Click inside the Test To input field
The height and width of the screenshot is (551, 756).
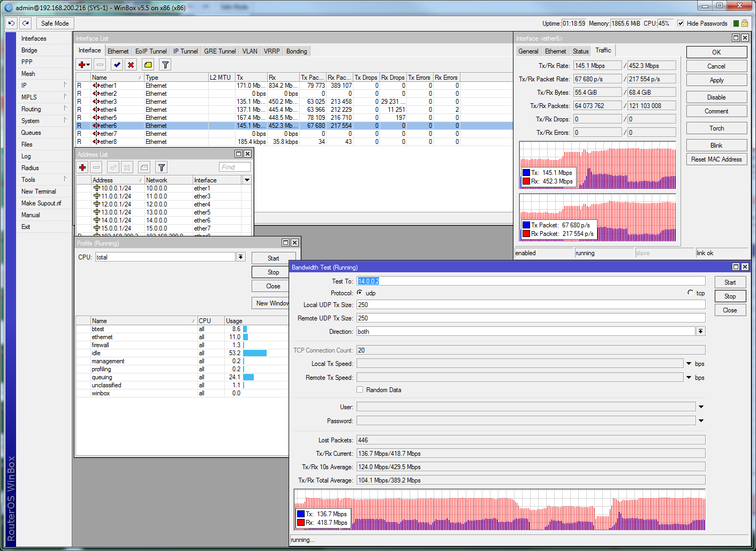(530, 281)
